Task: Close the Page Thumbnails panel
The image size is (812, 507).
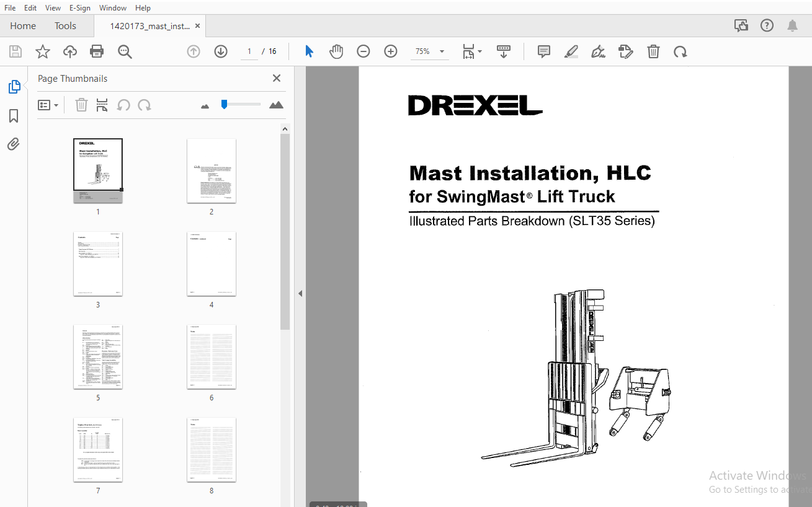Action: [277, 78]
